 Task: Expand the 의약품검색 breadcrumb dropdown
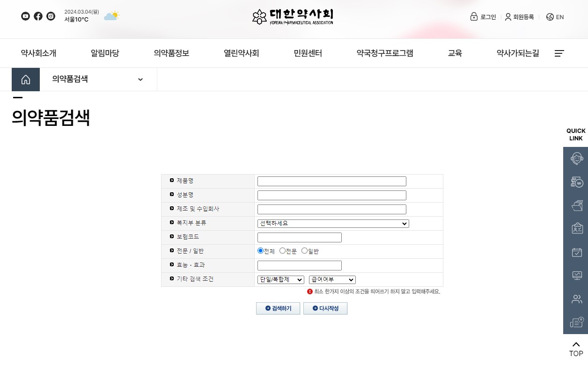point(140,79)
